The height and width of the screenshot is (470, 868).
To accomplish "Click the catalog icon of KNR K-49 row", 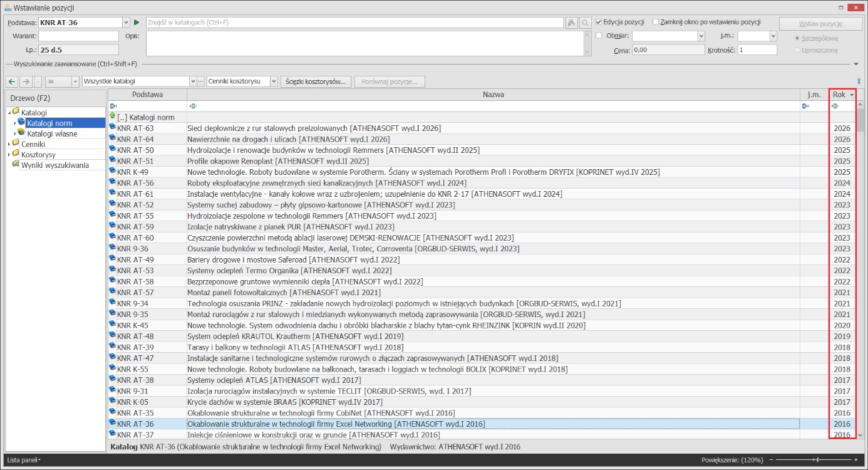I will click(x=113, y=172).
